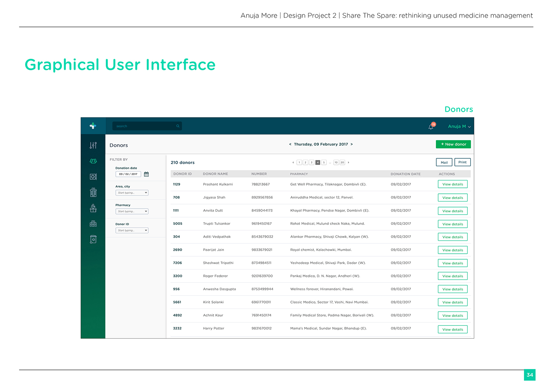Viewport: 555px width, 392px height.
Task: Click the recycle bin disposal sidebar icon
Action: [93, 240]
